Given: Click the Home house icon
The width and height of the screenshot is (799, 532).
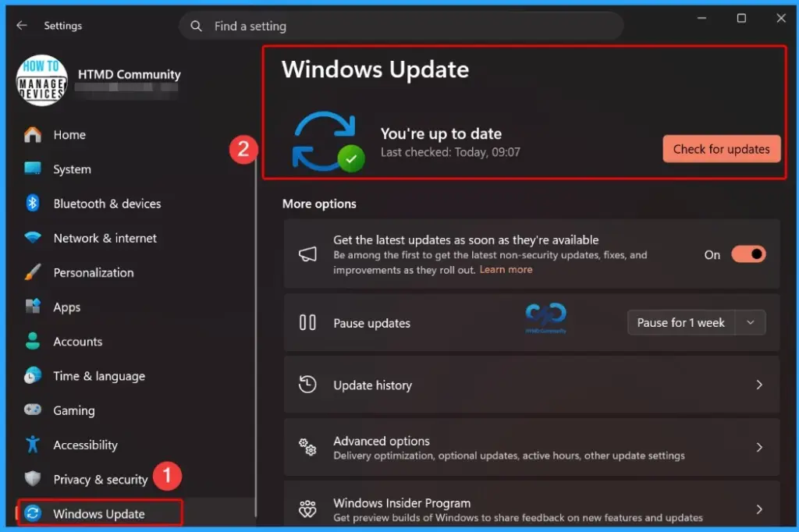Looking at the screenshot, I should (33, 134).
